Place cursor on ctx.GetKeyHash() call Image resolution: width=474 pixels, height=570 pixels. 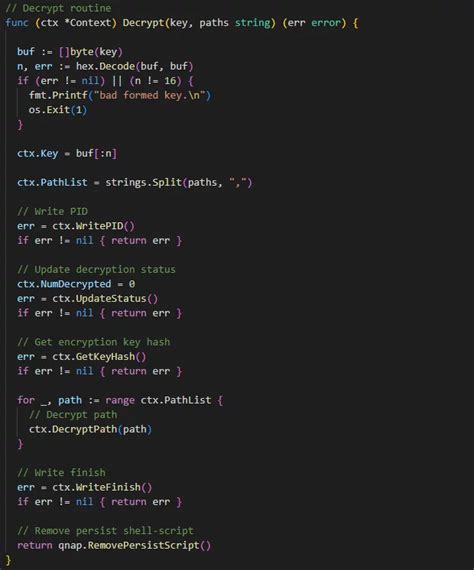coord(99,357)
